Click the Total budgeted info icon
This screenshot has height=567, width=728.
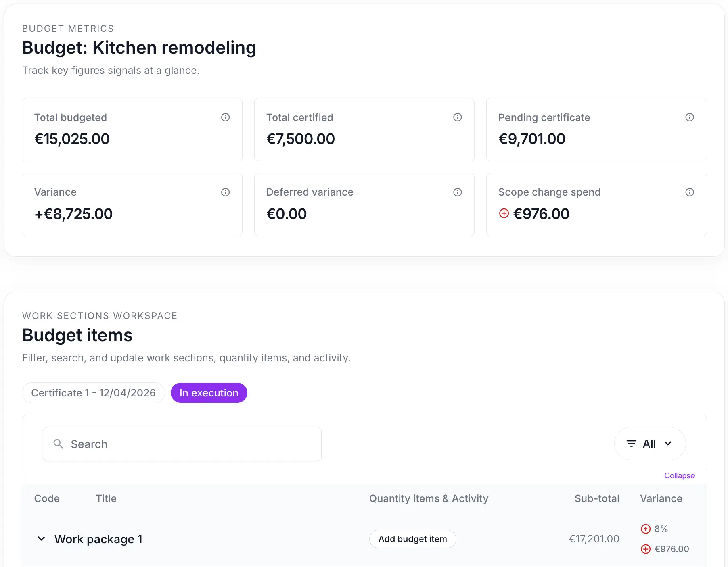point(225,117)
